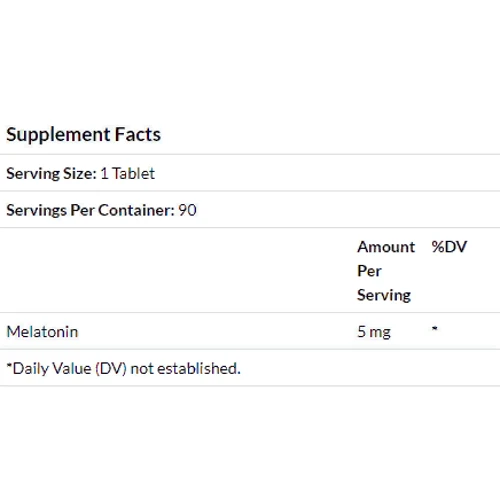Viewport: 500px width, 500px height.
Task: Click the leading asterisk of the footnote
Action: pos(9,365)
